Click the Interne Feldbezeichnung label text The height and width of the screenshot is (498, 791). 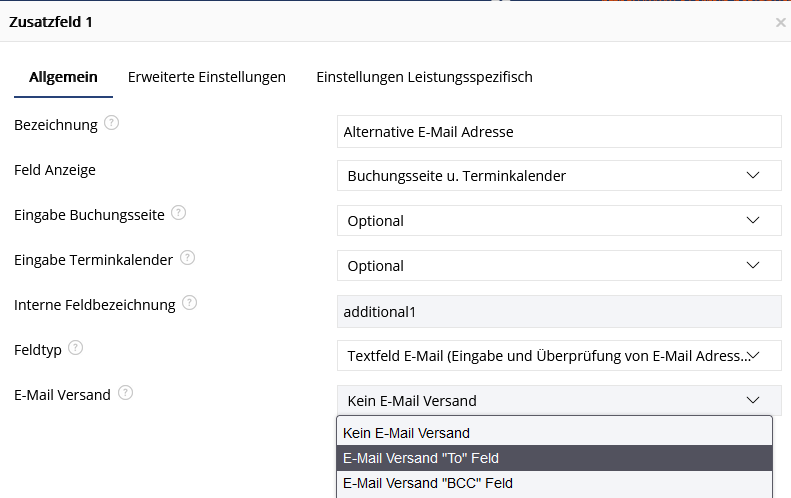point(95,305)
